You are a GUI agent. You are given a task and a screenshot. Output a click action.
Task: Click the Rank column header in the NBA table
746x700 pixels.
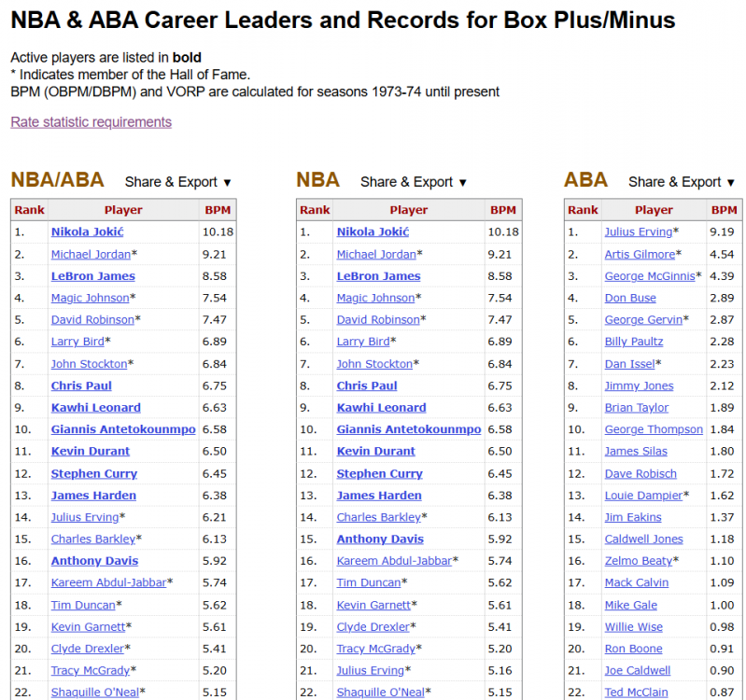(315, 210)
